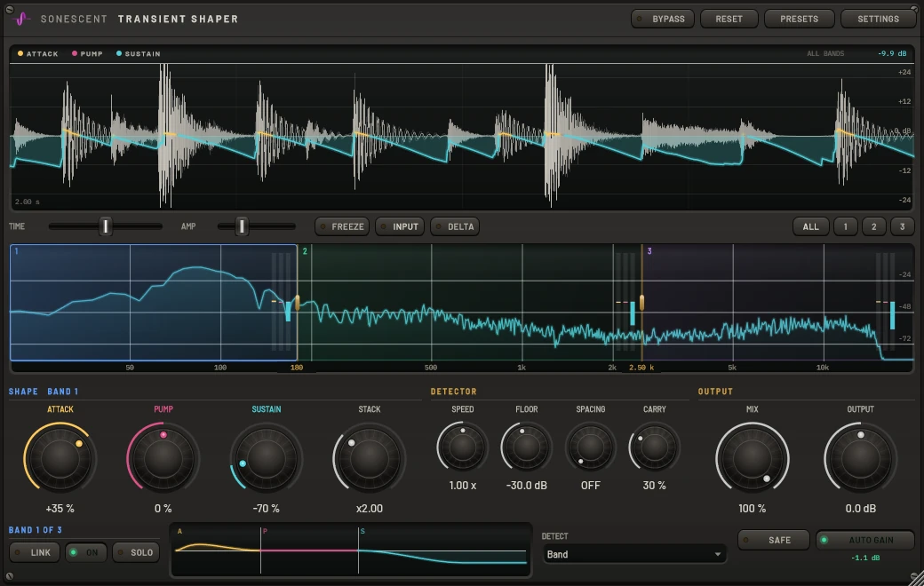Viewport: 924px width, 586px height.
Task: Click the ATTACK knob
Action: pos(60,457)
